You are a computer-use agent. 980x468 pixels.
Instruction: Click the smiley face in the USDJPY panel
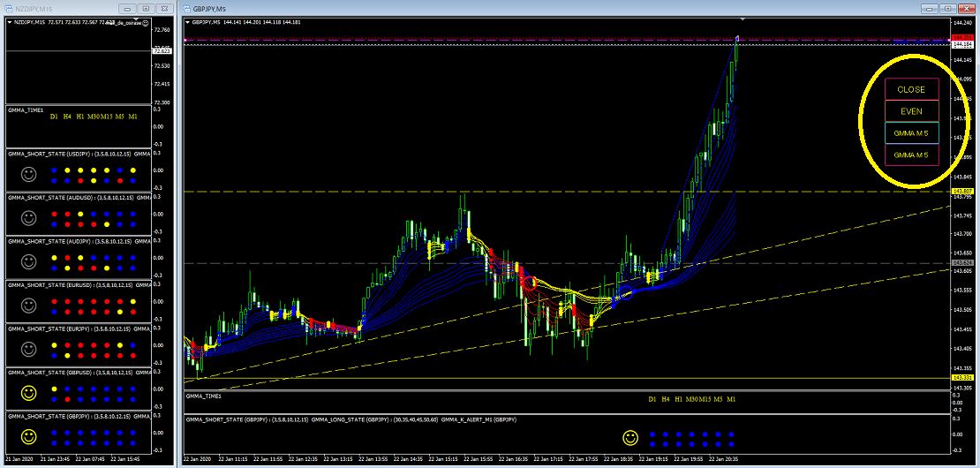(27, 174)
